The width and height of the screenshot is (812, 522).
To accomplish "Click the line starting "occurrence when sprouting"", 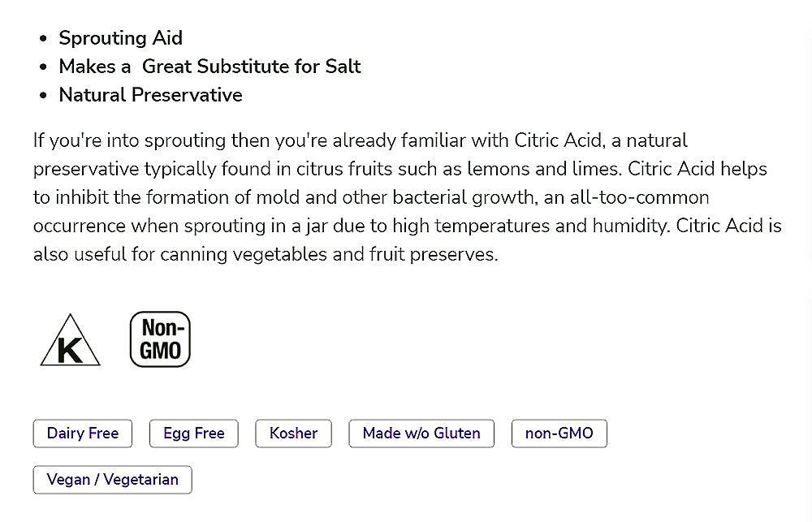I will (407, 226).
